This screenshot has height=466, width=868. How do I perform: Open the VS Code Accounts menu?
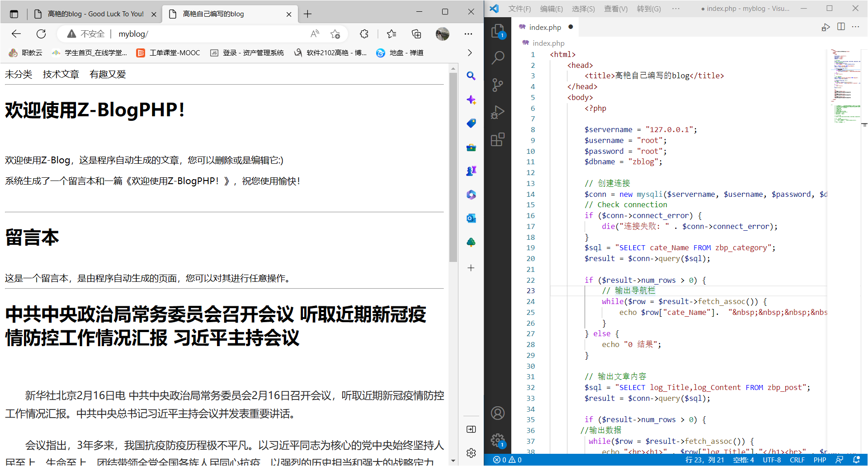click(x=498, y=413)
